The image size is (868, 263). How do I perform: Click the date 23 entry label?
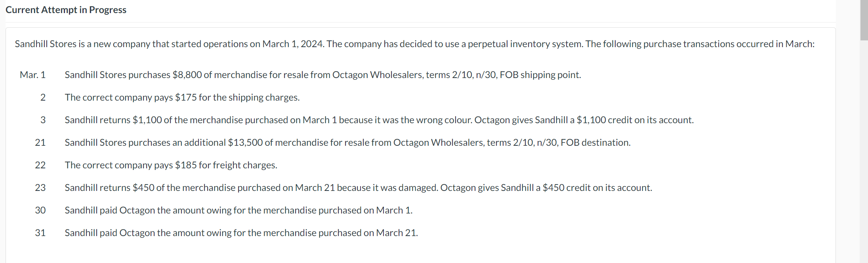point(40,188)
